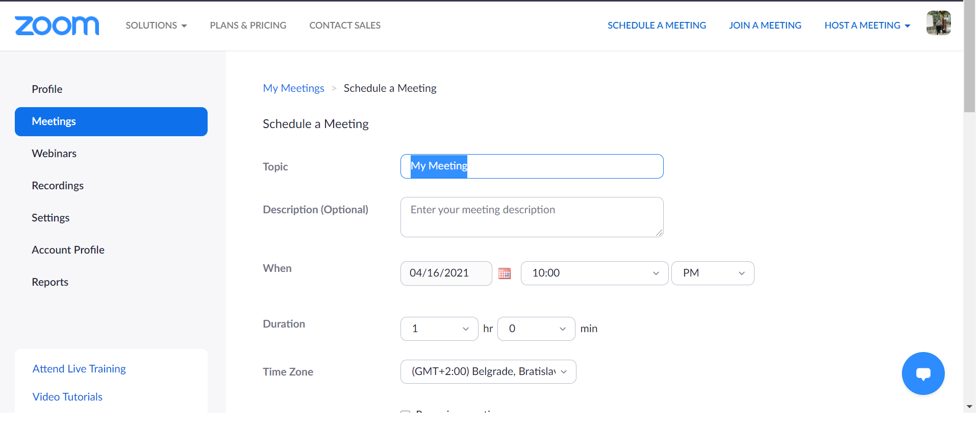Image resolution: width=980 pixels, height=425 pixels.
Task: Open the AM/PM dropdown
Action: 713,273
